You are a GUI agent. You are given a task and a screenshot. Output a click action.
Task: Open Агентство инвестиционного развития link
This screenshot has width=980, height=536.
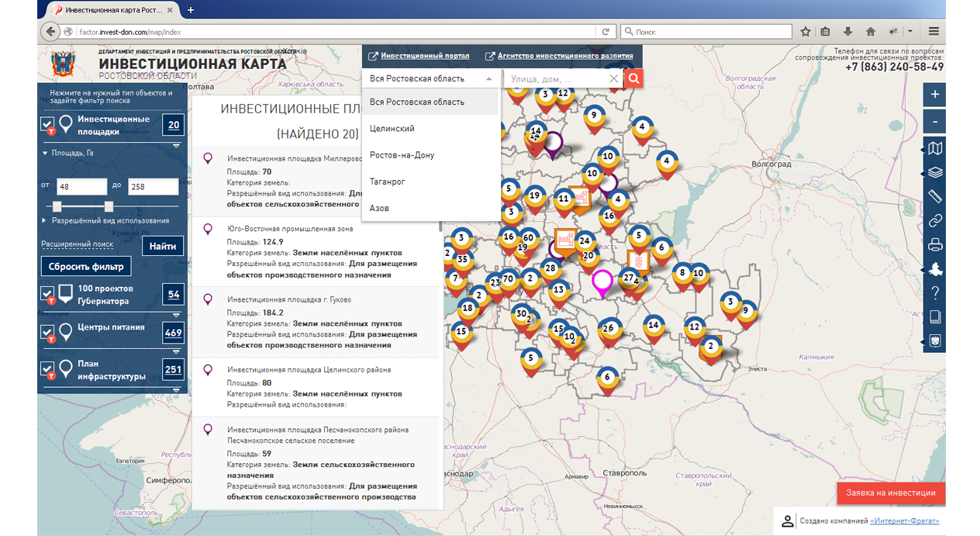565,56
